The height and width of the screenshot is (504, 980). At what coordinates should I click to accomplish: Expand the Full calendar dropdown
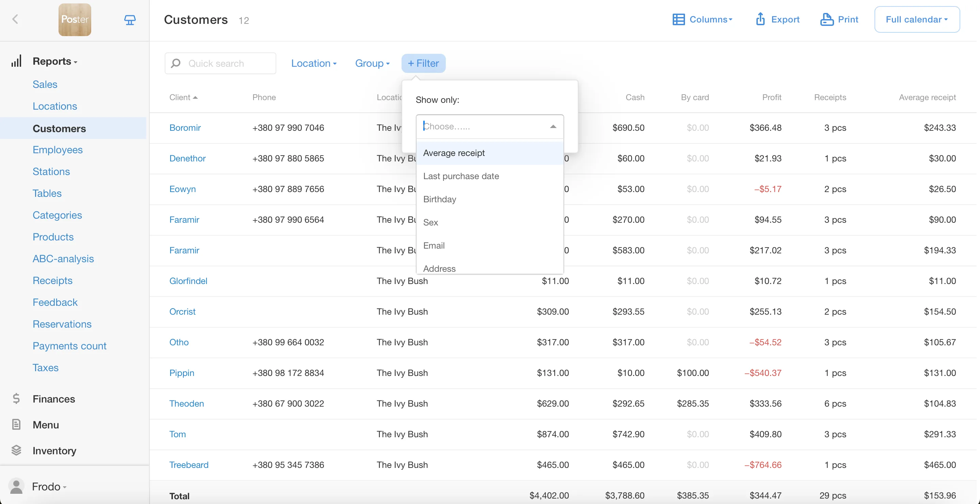click(916, 19)
